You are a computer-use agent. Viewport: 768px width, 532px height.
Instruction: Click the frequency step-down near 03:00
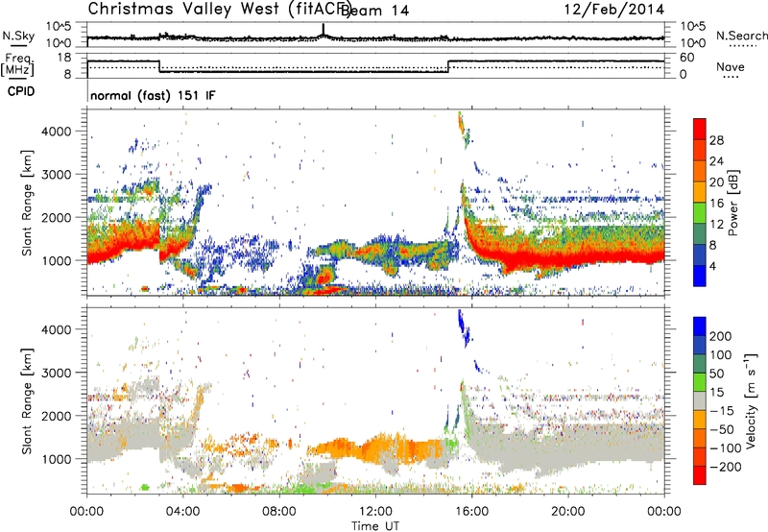tap(159, 66)
